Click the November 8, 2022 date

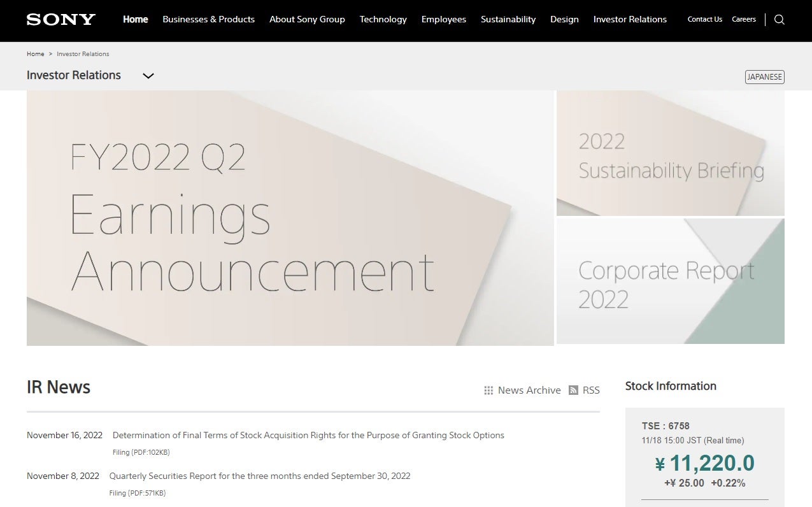[63, 476]
